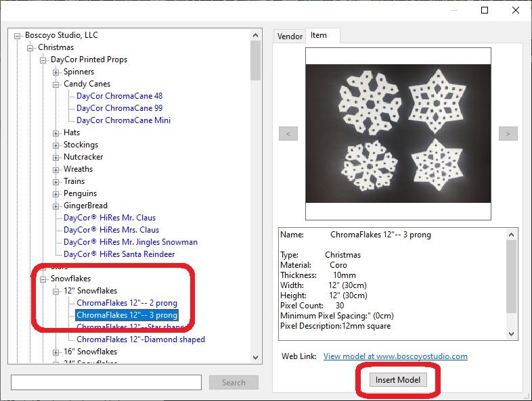This screenshot has width=532, height=401.
Task: Switch to the Vendor tab
Action: (290, 37)
